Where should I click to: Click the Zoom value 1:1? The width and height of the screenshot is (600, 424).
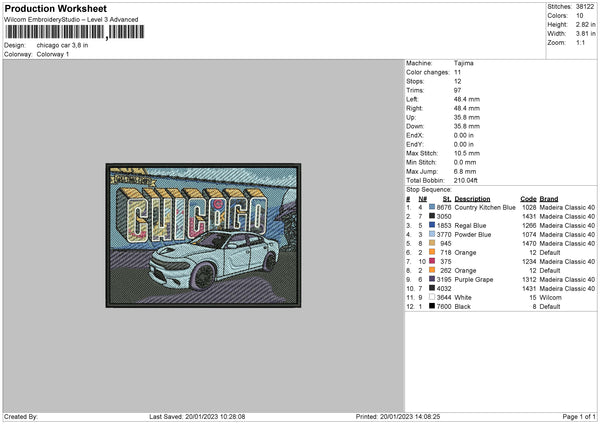[580, 42]
